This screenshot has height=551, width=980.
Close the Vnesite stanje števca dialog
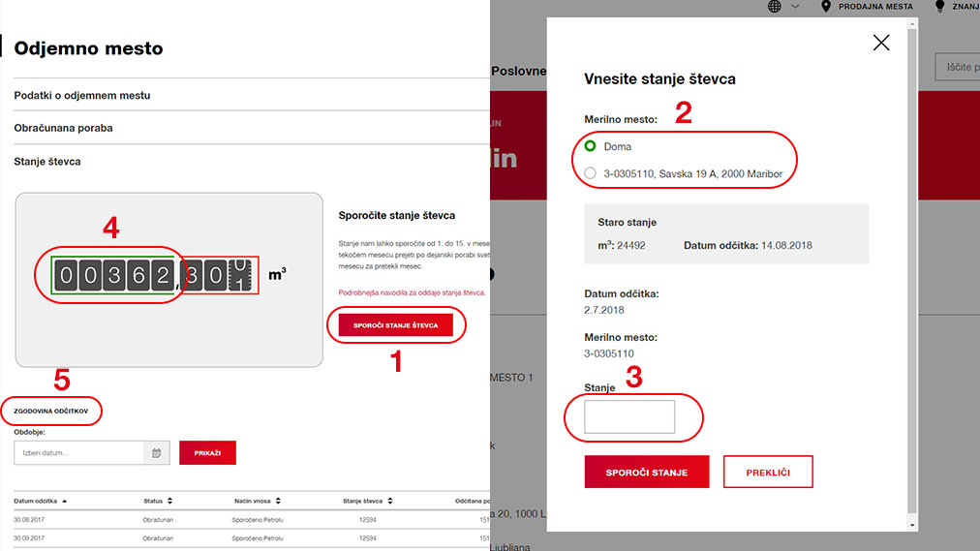coord(880,43)
